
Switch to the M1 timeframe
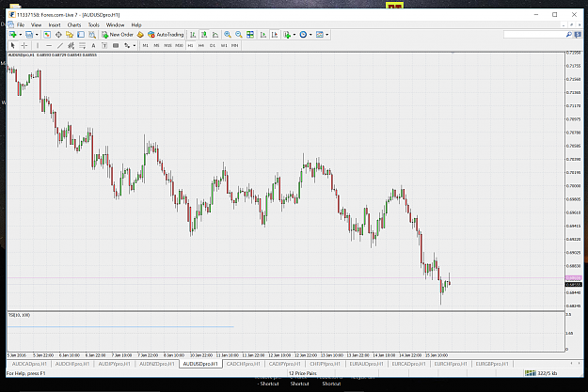(x=146, y=46)
